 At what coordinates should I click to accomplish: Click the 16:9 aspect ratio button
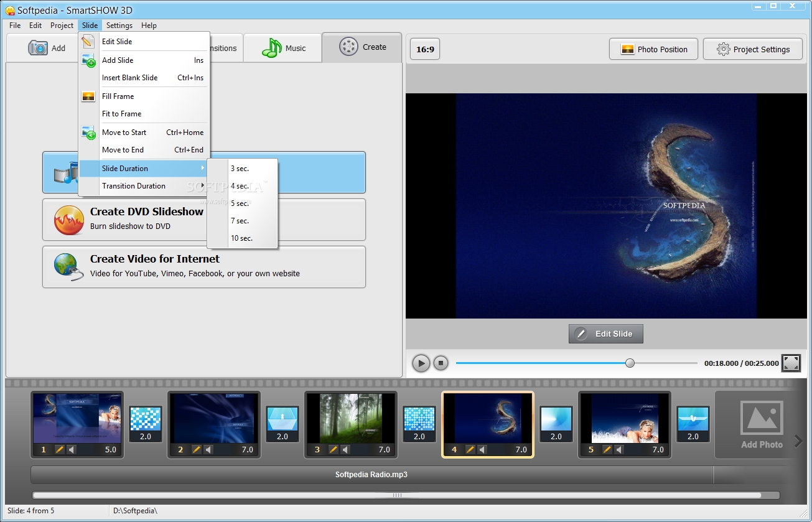425,49
